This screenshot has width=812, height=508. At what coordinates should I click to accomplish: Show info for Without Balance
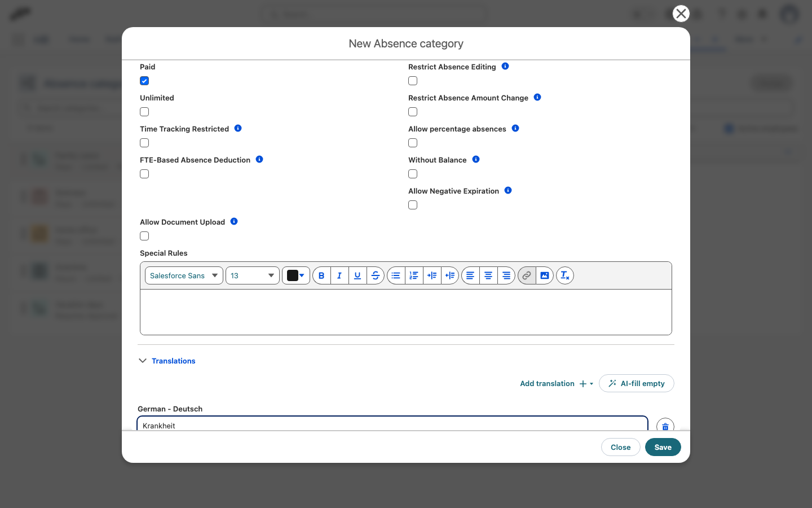(476, 159)
